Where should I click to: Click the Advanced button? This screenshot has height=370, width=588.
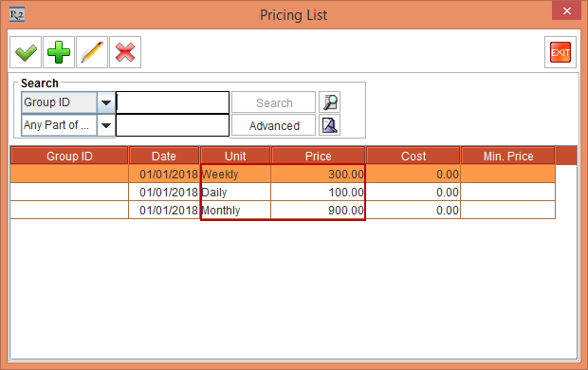click(273, 125)
